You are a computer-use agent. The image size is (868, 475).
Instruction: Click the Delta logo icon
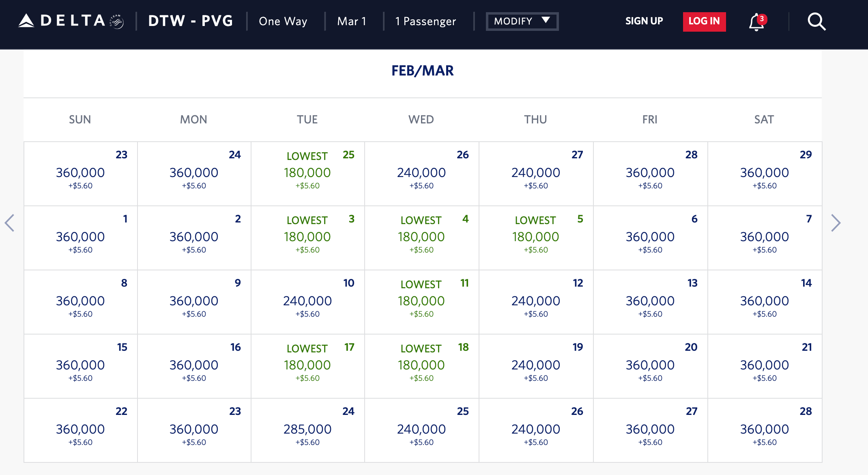pos(27,21)
